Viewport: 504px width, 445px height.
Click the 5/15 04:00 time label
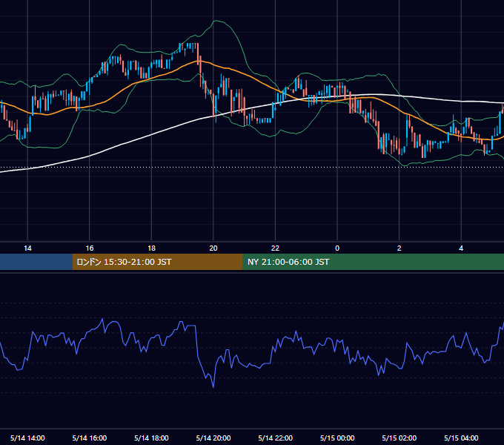(461, 438)
